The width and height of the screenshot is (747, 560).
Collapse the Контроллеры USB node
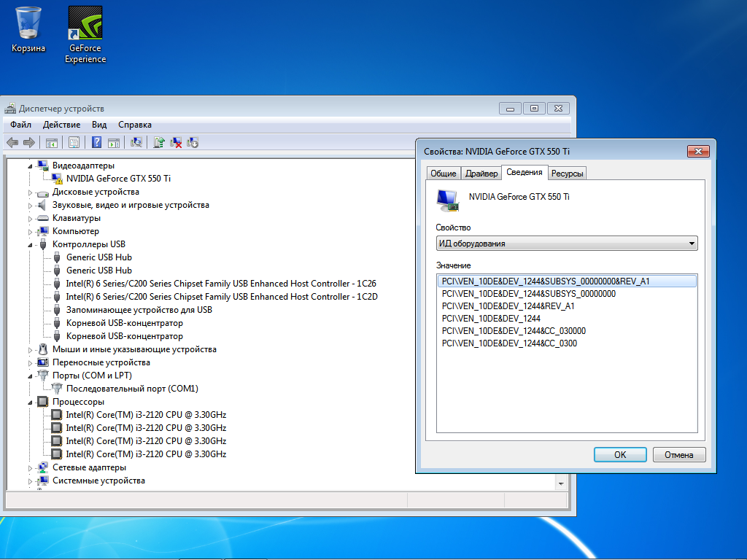[30, 245]
